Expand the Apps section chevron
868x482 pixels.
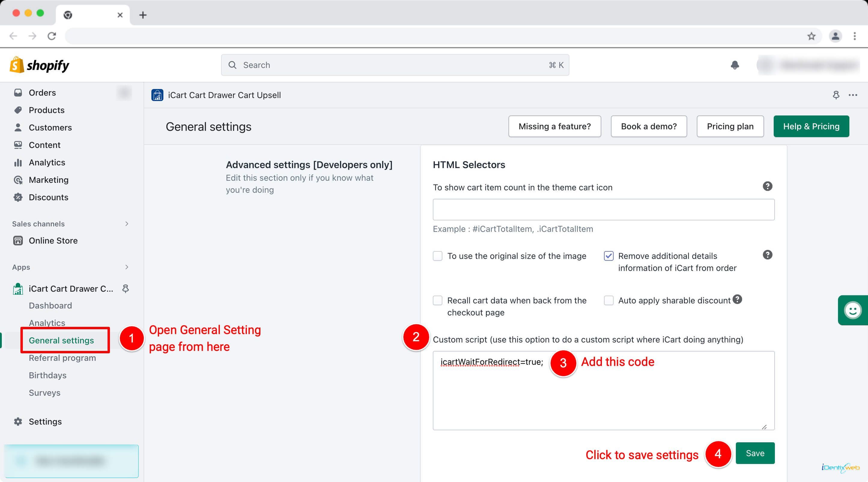[127, 267]
